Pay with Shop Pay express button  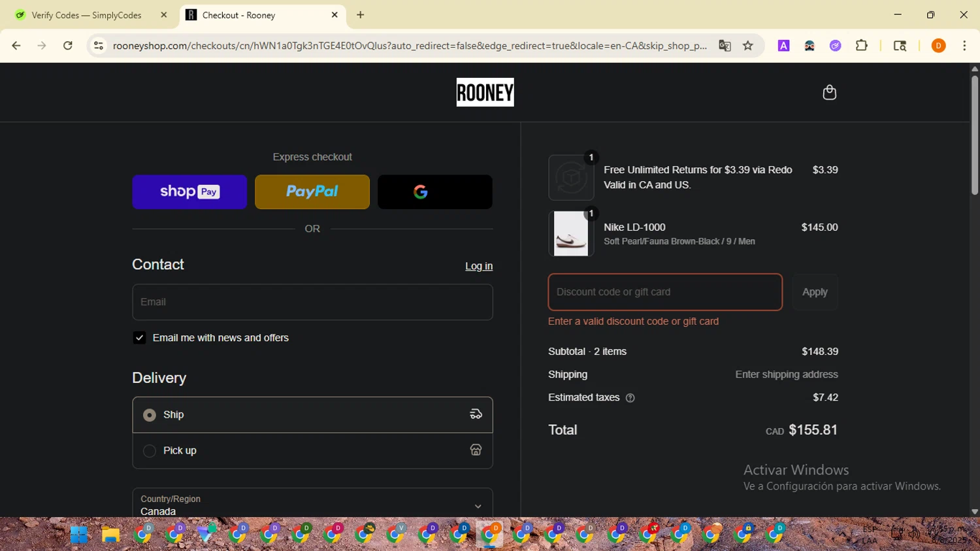click(189, 192)
